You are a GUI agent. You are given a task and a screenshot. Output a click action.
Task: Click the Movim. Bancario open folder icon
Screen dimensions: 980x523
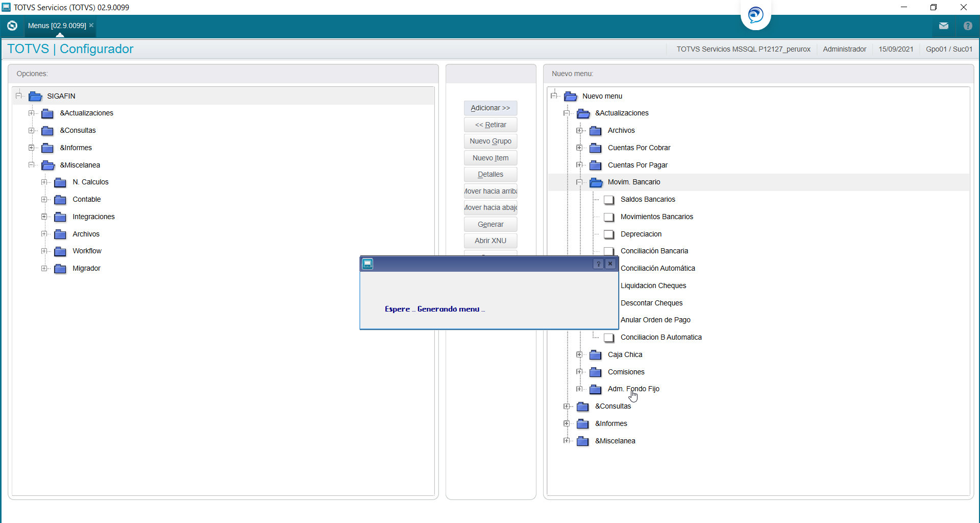point(596,182)
